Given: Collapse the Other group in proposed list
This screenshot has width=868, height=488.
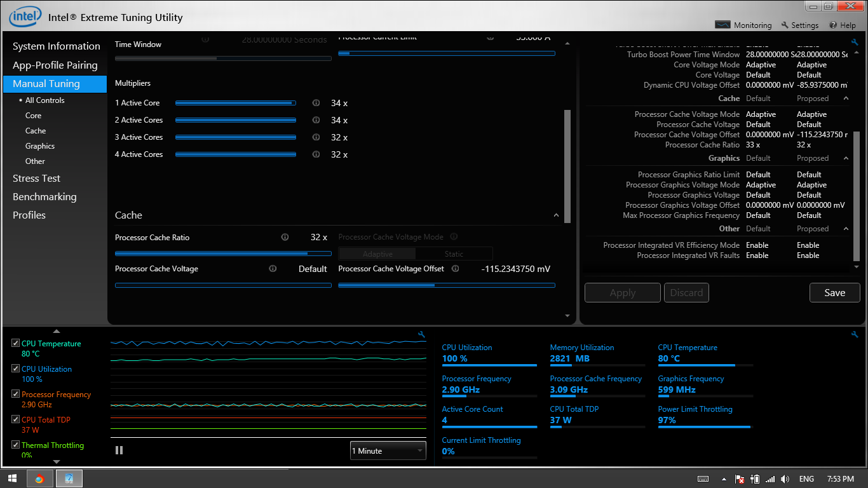Looking at the screenshot, I should click(x=846, y=229).
